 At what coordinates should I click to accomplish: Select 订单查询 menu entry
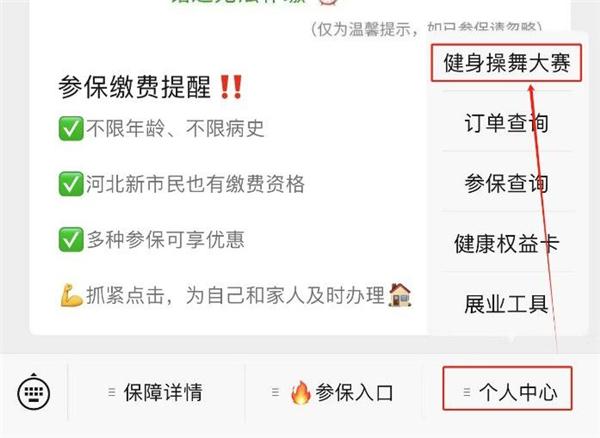coord(507,123)
